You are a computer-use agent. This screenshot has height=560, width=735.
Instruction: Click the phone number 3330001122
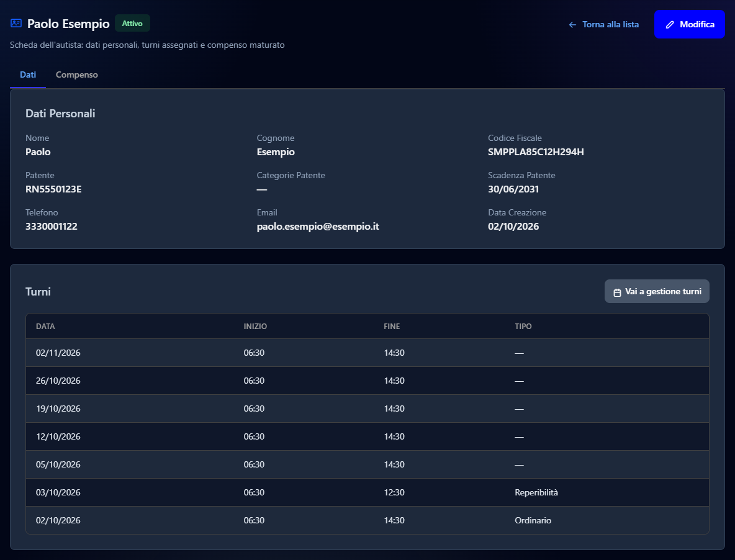click(52, 227)
